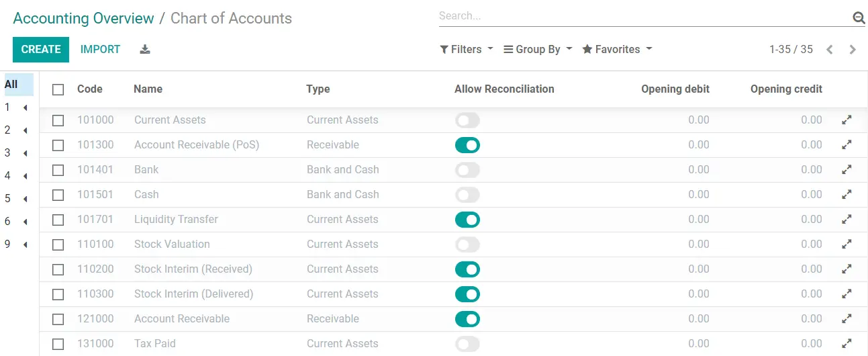Open Stock Valuation row expand icon
This screenshot has width=868, height=356.
click(x=847, y=244)
